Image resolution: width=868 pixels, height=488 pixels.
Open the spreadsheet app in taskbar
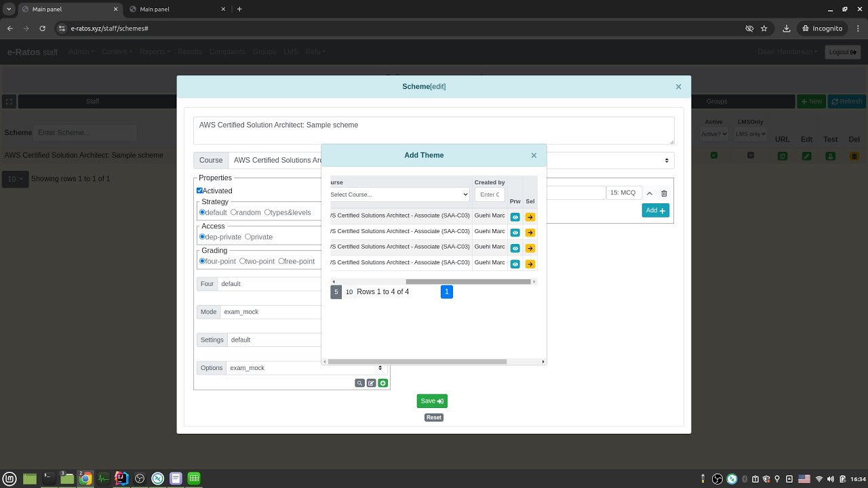pos(194,479)
